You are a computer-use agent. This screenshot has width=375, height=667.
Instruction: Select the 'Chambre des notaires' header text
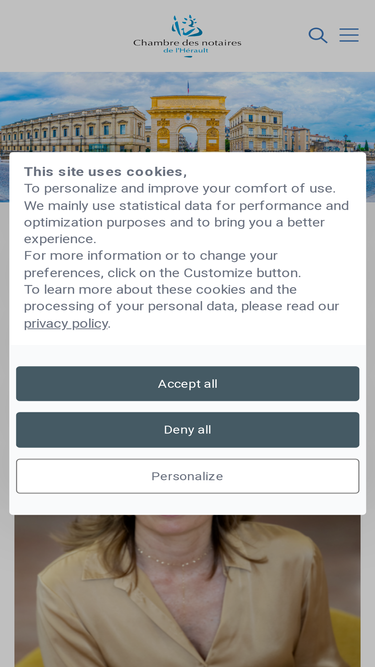187,43
